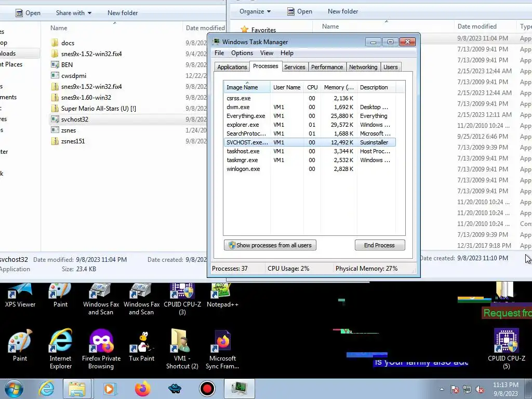Image resolution: width=532 pixels, height=399 pixels.
Task: Select the SearchProtoc... process row
Action: tap(310, 134)
